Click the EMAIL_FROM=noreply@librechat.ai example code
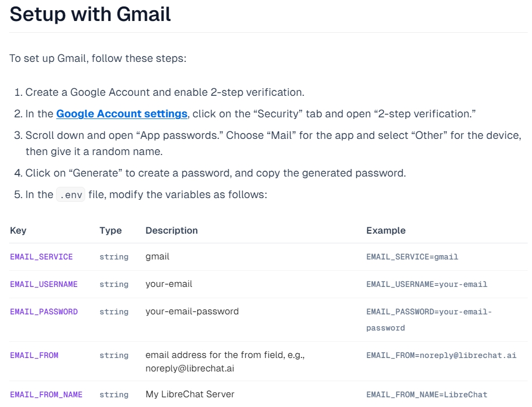This screenshot has height=407, width=532. click(x=441, y=355)
